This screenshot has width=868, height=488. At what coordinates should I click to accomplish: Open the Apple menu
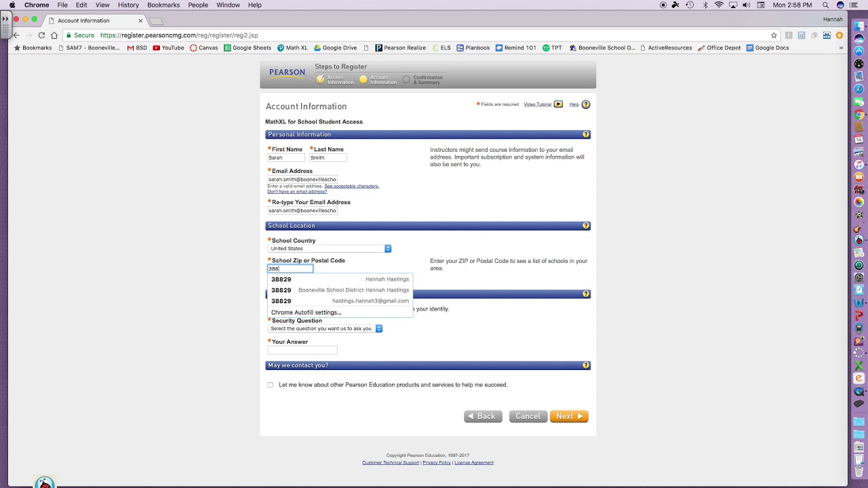(12, 5)
